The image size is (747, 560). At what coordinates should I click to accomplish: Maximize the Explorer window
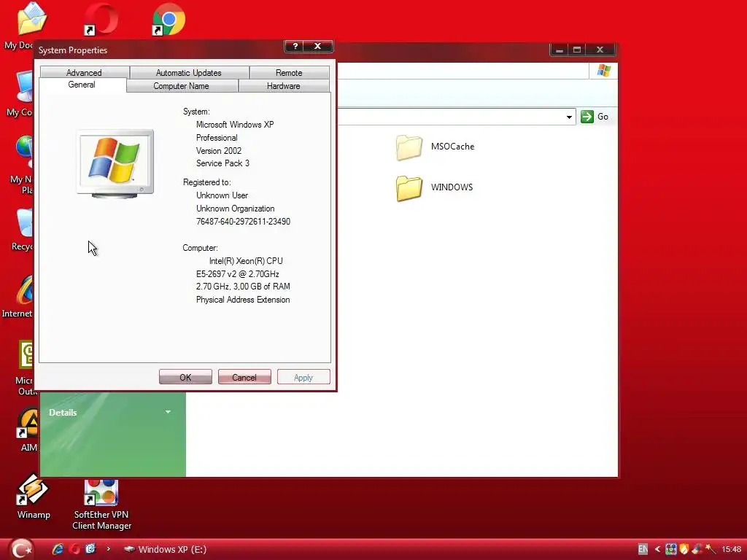pos(577,50)
